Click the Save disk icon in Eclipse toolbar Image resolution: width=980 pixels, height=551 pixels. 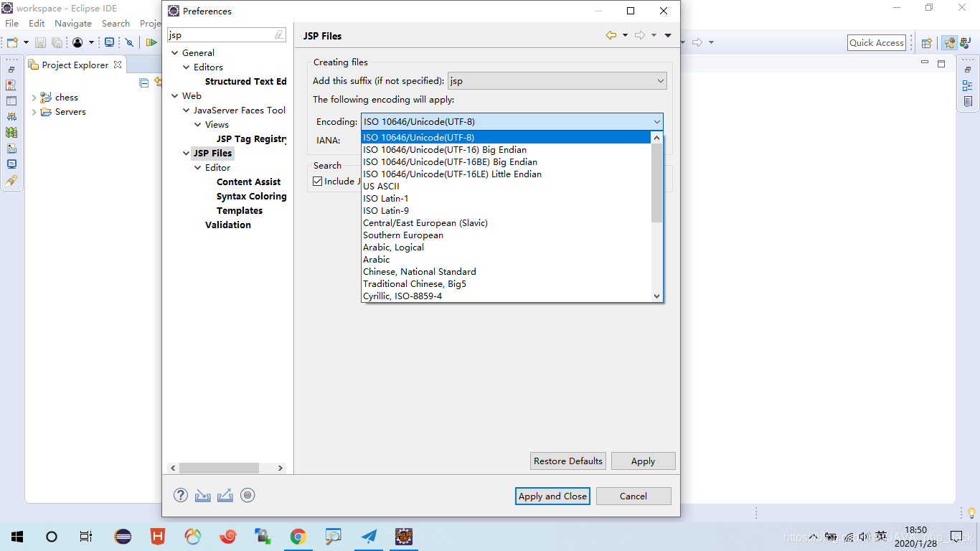[40, 42]
